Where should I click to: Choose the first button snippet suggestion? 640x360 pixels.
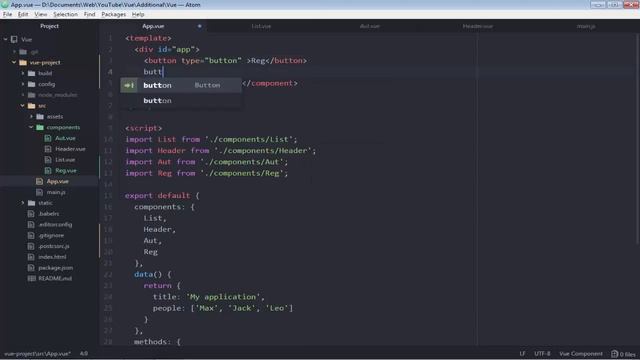click(x=181, y=85)
